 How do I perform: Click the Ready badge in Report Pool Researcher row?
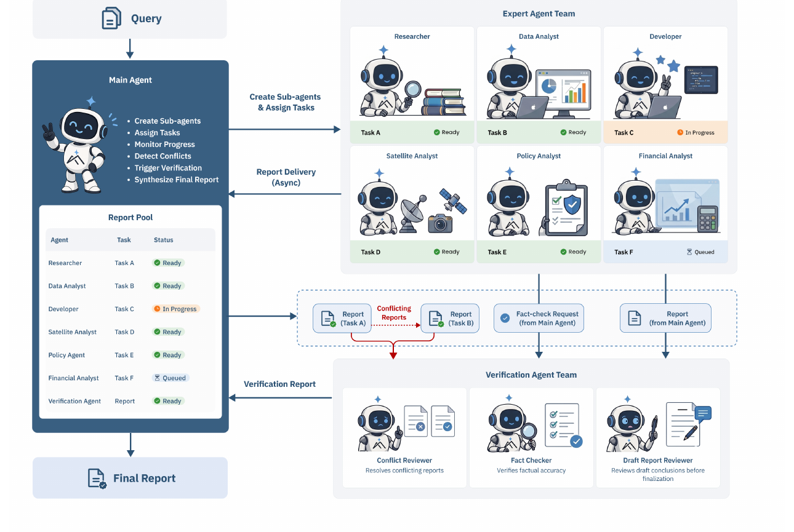coord(168,263)
